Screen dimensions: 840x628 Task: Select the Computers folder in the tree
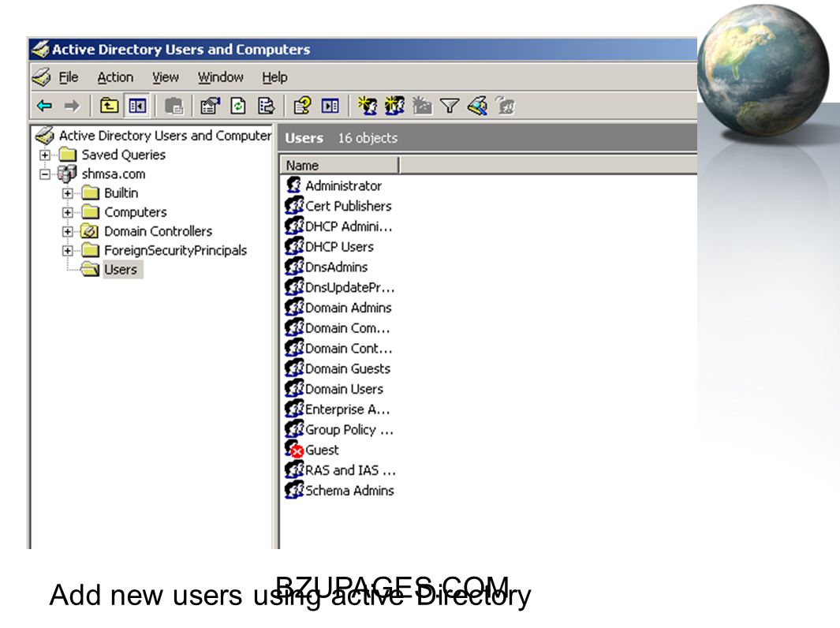tap(136, 212)
